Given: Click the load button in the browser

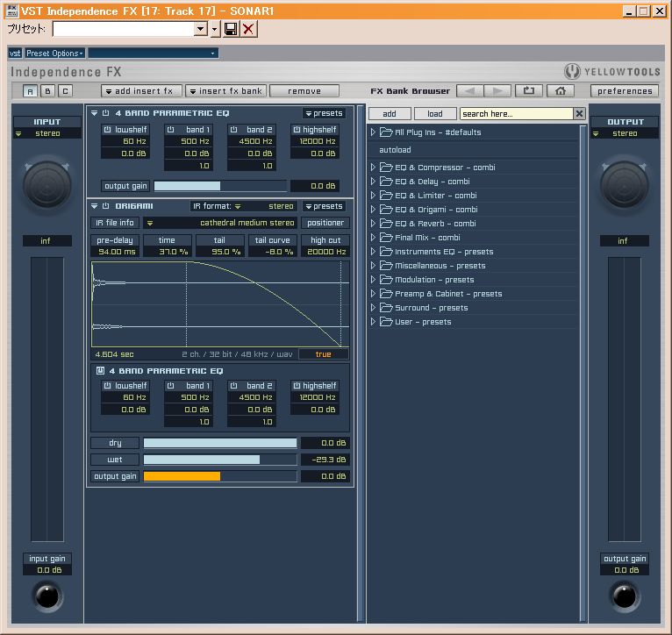Looking at the screenshot, I should click(434, 113).
